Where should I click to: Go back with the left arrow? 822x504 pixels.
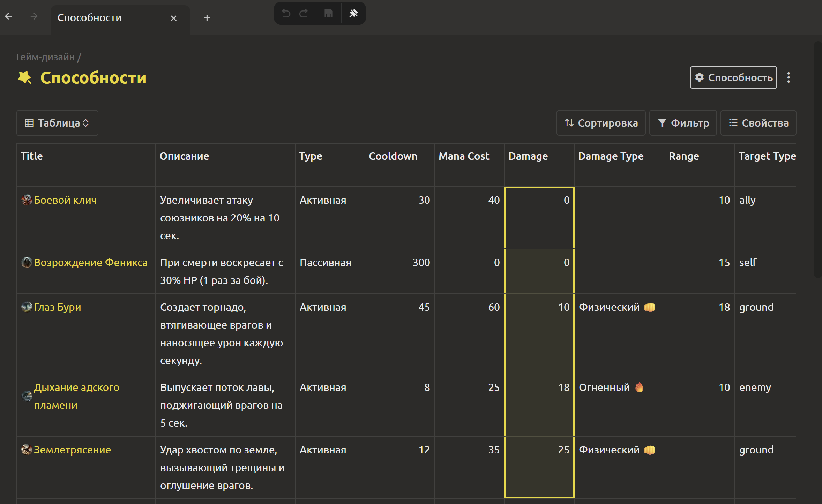click(x=9, y=16)
